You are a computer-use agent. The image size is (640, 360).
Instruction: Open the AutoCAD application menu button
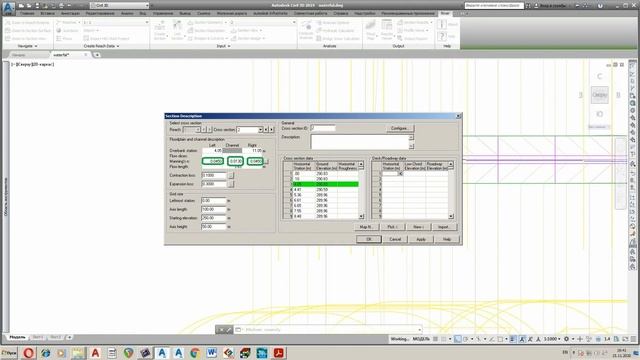(8, 8)
